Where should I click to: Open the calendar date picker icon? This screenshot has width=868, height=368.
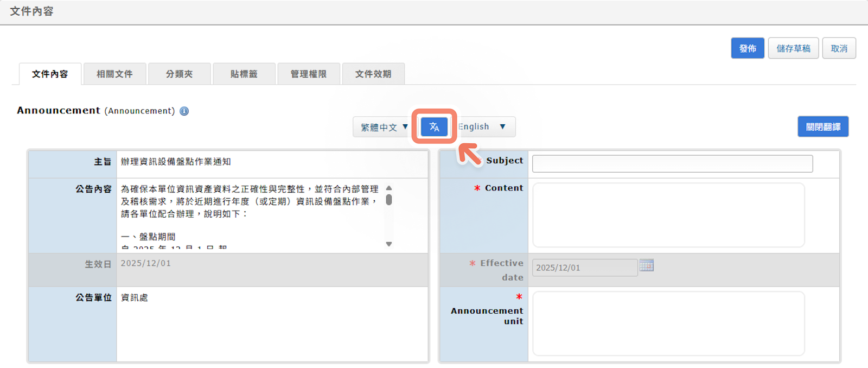(x=646, y=265)
